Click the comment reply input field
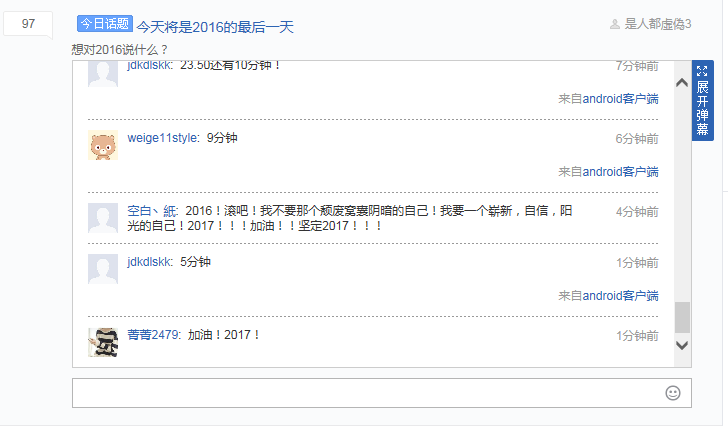 382,393
